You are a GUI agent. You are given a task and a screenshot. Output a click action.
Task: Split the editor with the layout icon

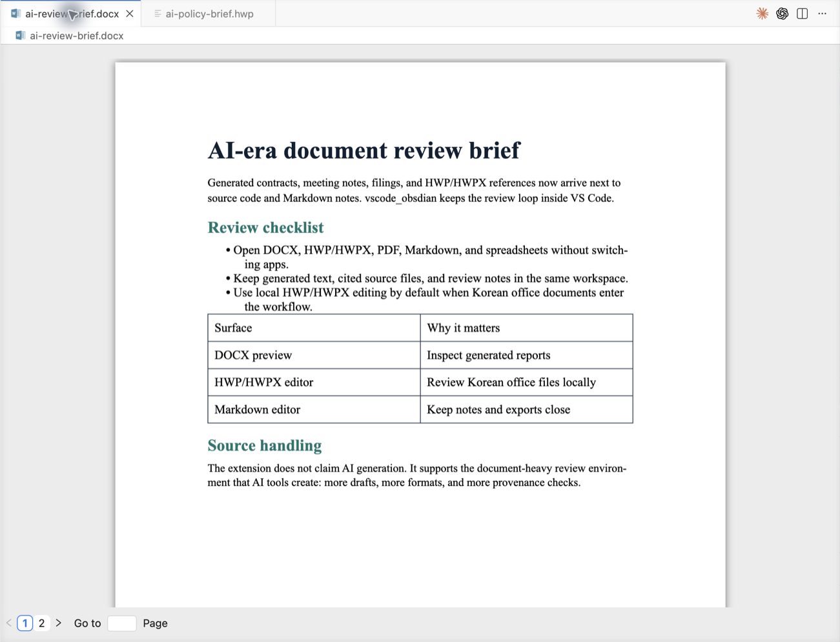point(803,14)
